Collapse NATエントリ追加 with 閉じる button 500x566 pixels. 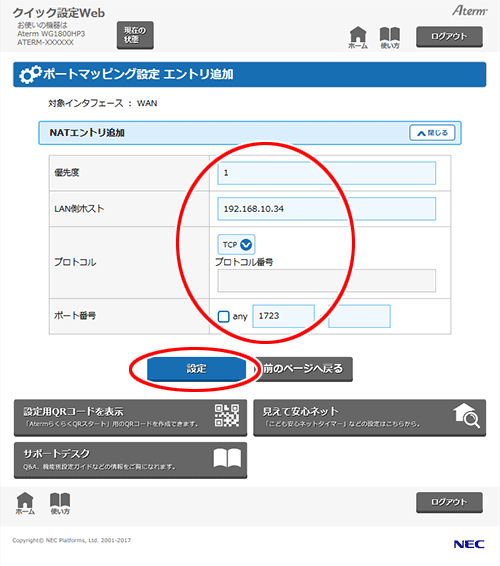pos(432,133)
